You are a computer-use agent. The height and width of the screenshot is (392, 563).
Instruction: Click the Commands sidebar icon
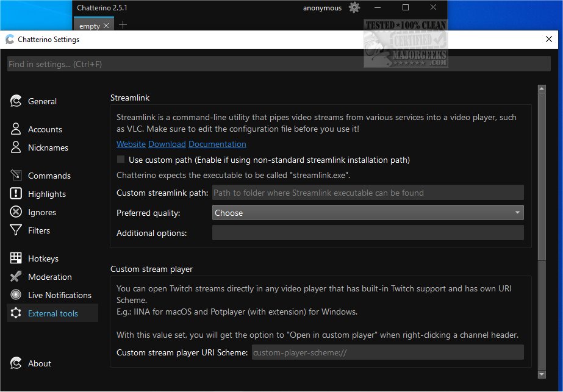(x=16, y=176)
